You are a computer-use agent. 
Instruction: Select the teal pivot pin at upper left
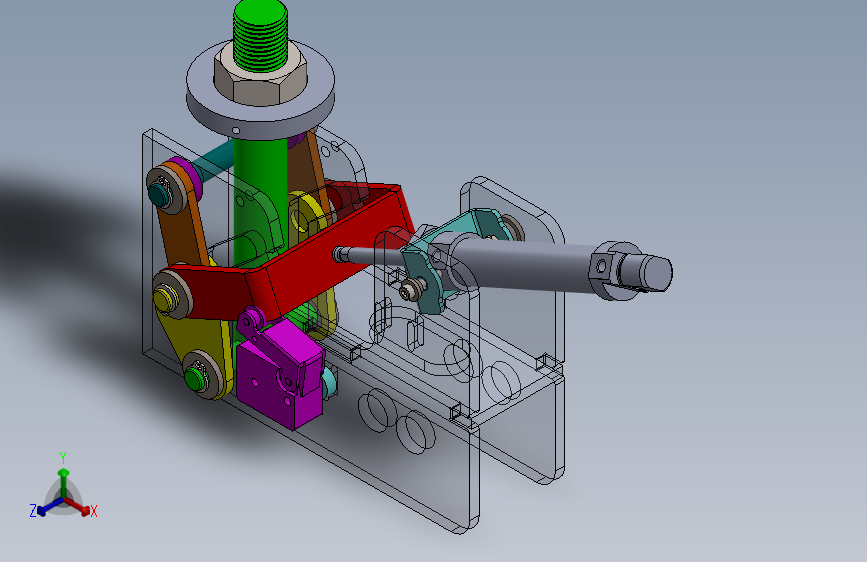tap(159, 195)
